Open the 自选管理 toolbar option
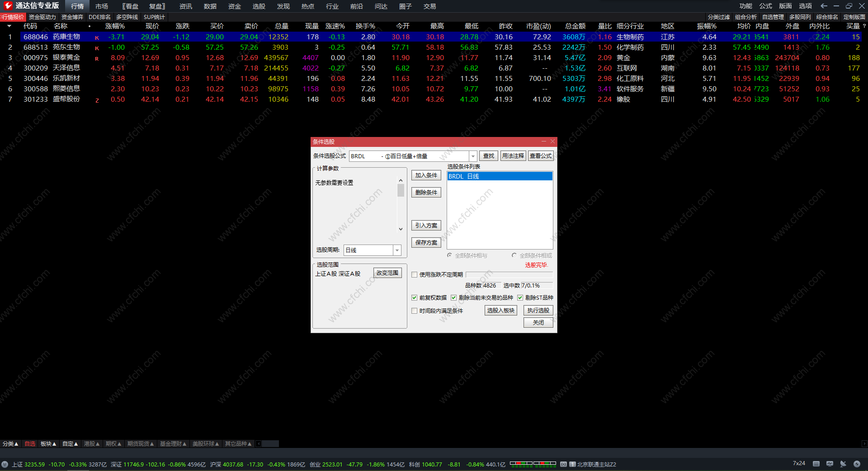 773,17
